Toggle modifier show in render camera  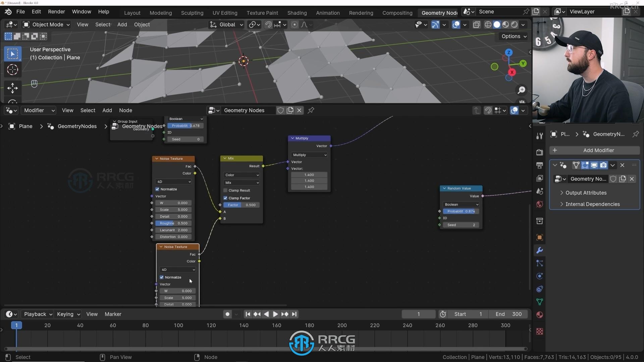coord(603,165)
